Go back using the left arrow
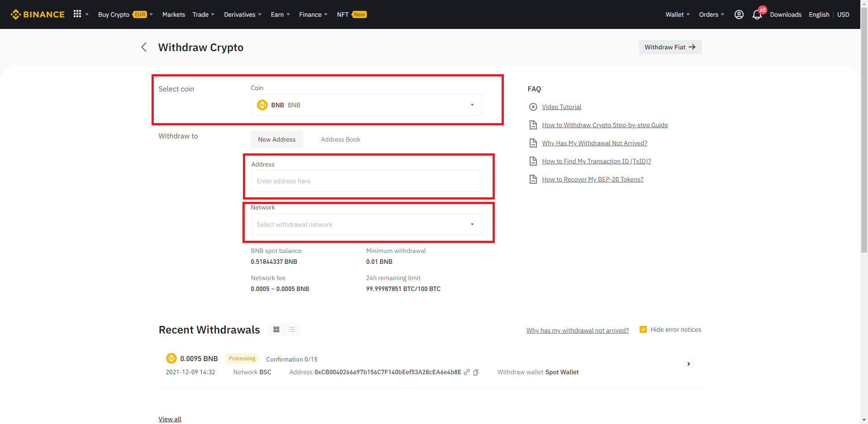Viewport: 868px width, 424px height. pyautogui.click(x=144, y=47)
